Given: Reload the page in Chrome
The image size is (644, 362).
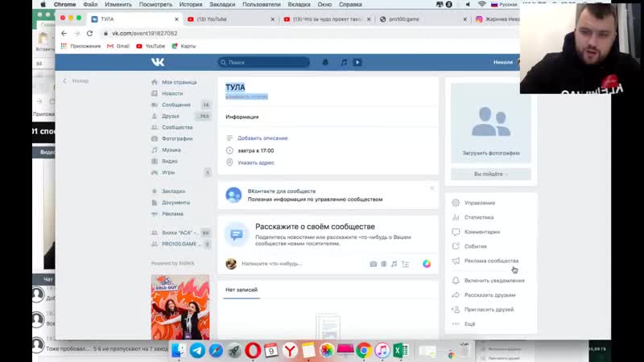Looking at the screenshot, I should point(89,33).
